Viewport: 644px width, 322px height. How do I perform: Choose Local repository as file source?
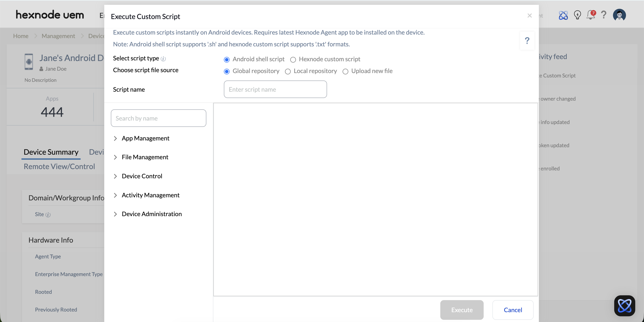click(x=288, y=72)
